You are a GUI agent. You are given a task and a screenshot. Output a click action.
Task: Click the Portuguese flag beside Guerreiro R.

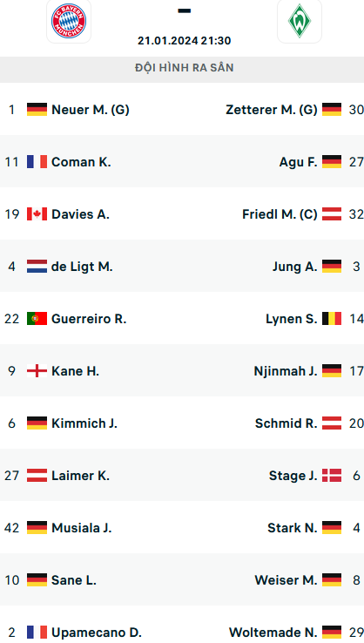37,319
